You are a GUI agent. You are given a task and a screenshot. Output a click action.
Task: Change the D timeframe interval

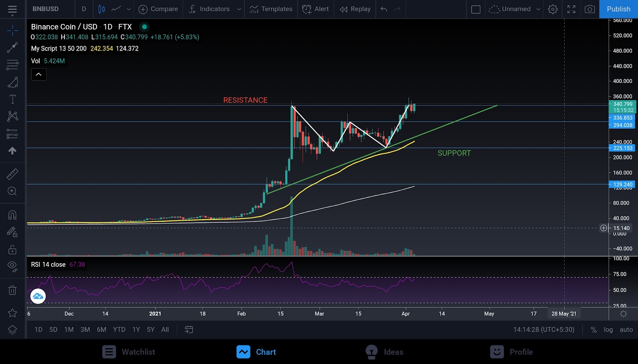84,9
